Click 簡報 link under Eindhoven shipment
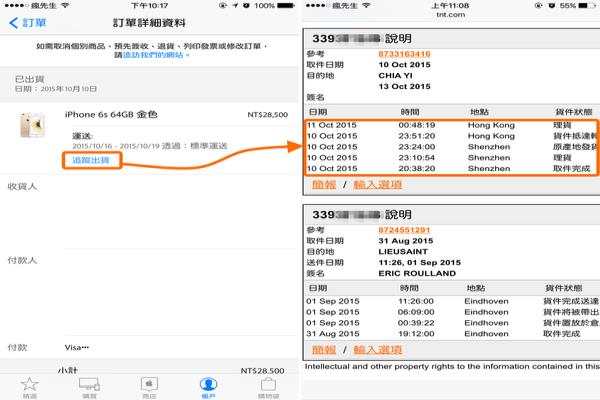This screenshot has width=600, height=400. [324, 349]
